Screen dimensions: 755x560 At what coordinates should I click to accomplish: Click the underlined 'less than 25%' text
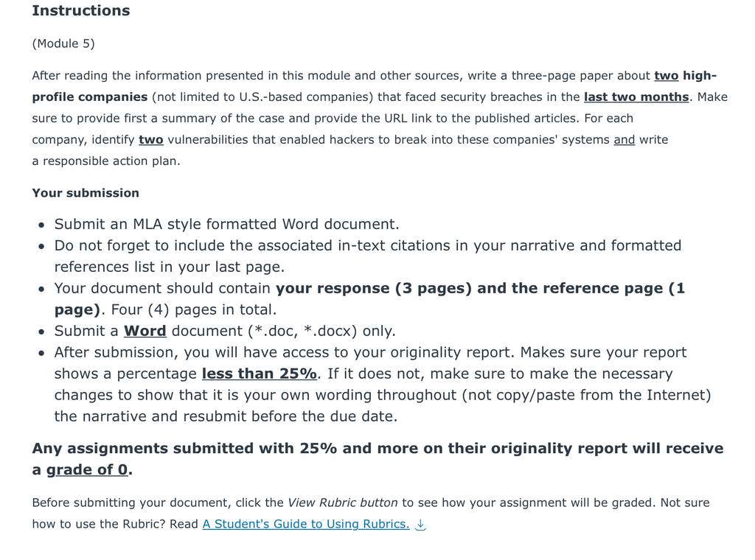(x=259, y=374)
